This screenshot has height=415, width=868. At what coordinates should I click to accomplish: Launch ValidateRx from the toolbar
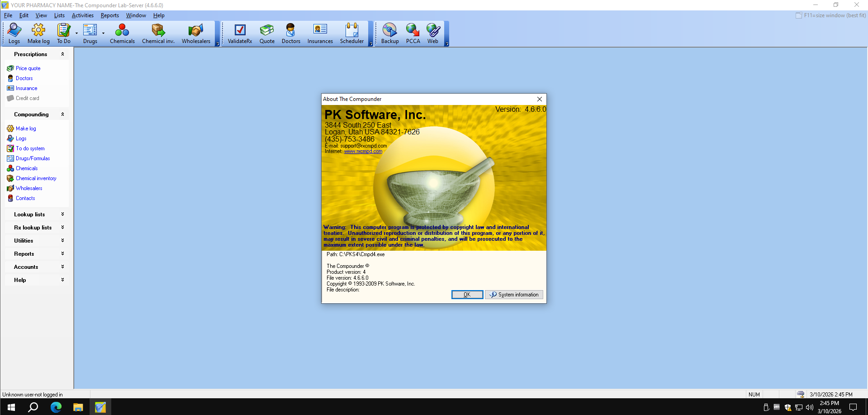click(x=240, y=33)
